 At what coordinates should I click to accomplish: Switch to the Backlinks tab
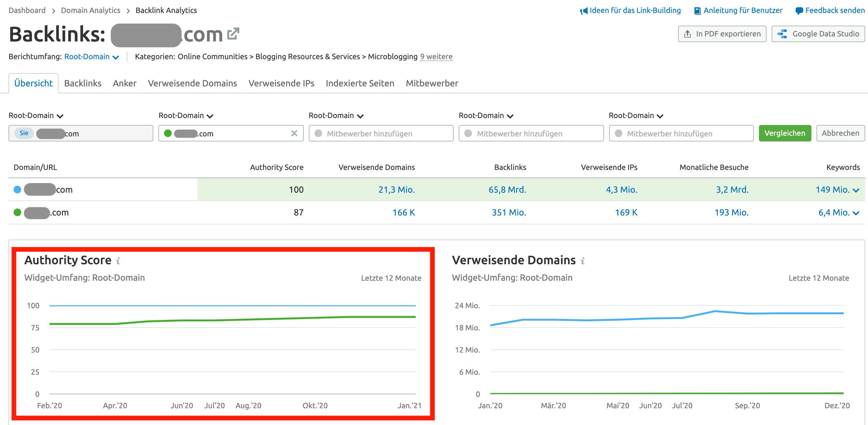(x=83, y=83)
